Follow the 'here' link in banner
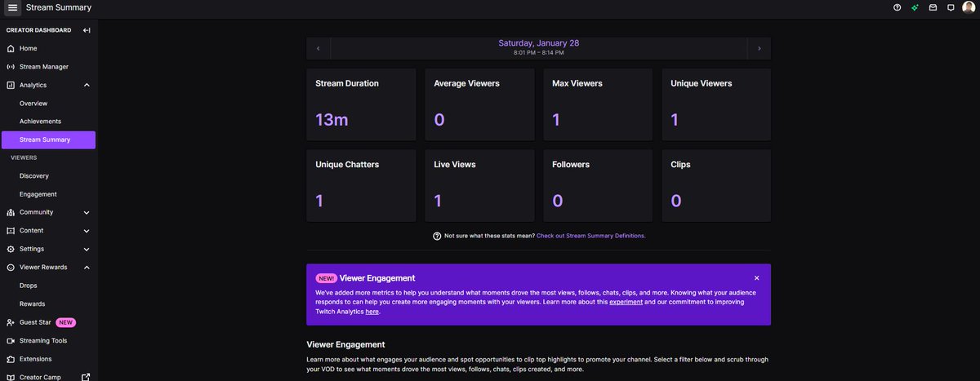This screenshot has width=980, height=381. click(372, 312)
